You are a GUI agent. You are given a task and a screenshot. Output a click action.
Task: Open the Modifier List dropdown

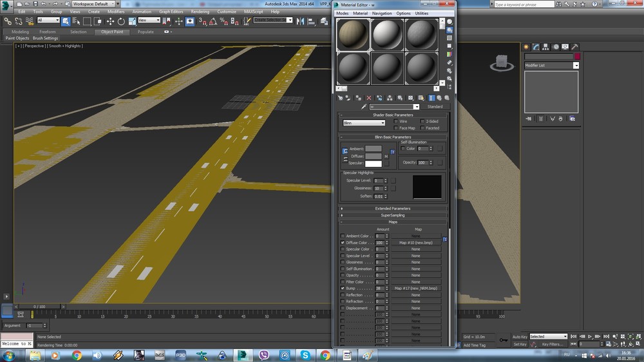pyautogui.click(x=551, y=65)
